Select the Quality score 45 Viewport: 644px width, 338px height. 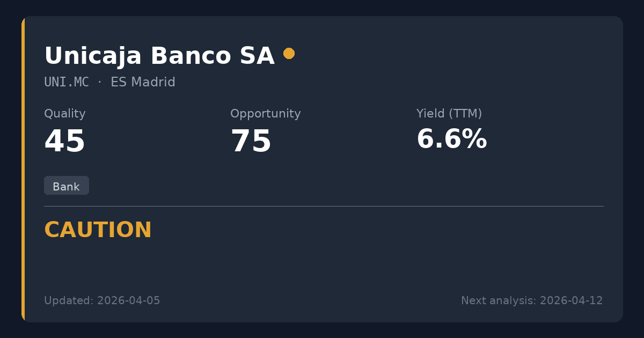tap(64, 142)
